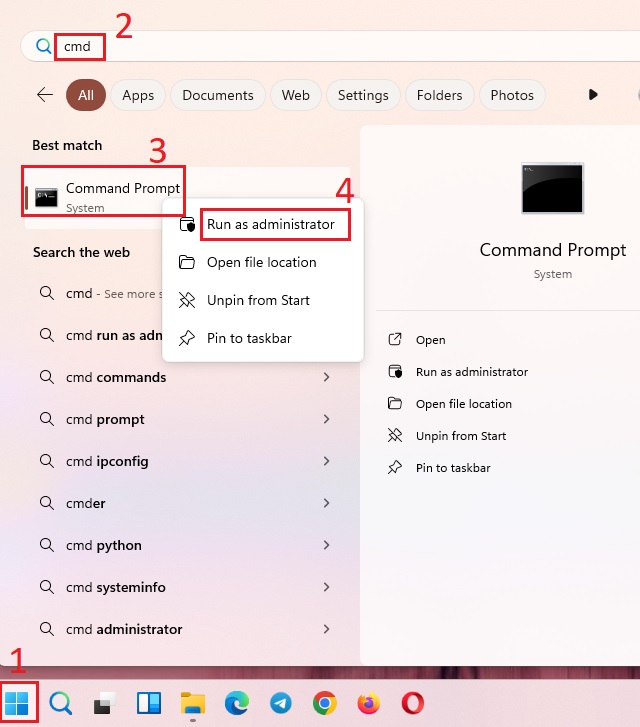The image size is (640, 727).
Task: Launch Opera browser from the taskbar
Action: tap(412, 703)
